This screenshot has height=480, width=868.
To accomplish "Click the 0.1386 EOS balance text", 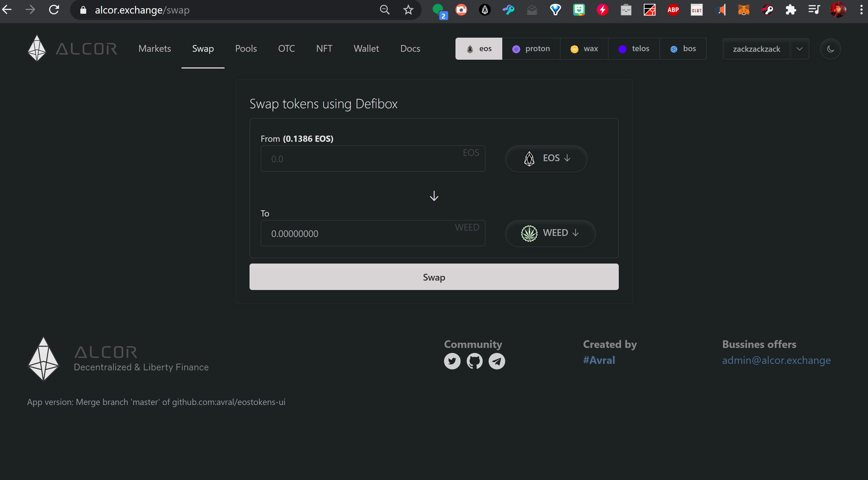I will click(308, 139).
